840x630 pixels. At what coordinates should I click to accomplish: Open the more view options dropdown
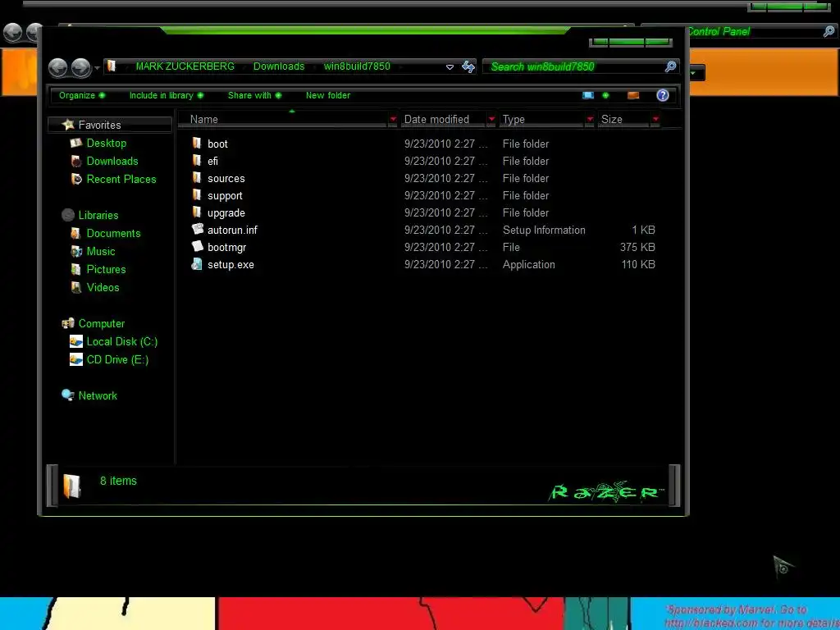(x=606, y=95)
